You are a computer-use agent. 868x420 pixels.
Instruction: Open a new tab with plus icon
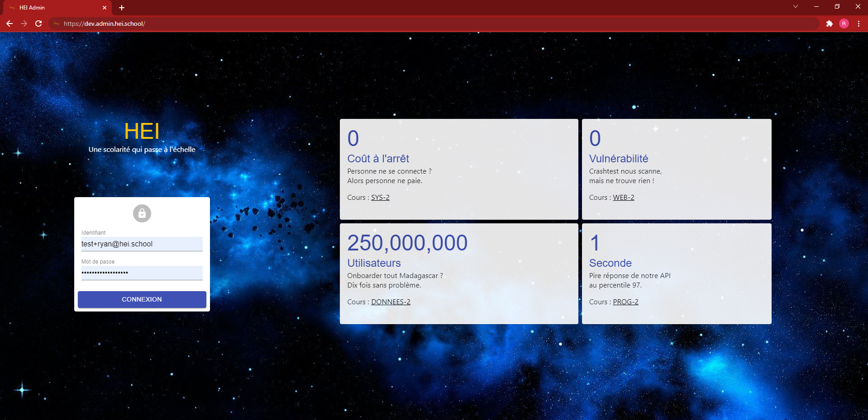(x=122, y=8)
